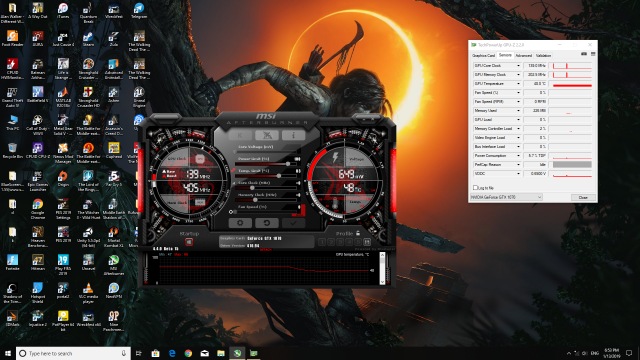640x360 pixels.
Task: Open Hitman desktop shortcut
Action: click(38, 262)
